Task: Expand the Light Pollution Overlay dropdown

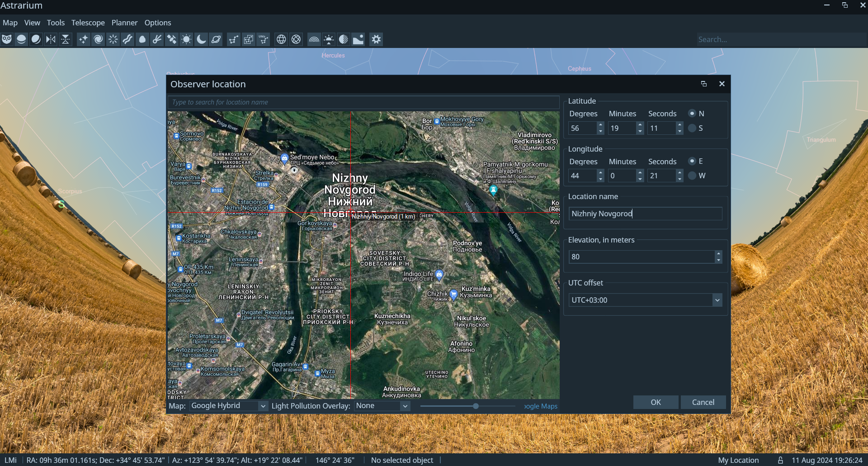Action: pos(382,406)
